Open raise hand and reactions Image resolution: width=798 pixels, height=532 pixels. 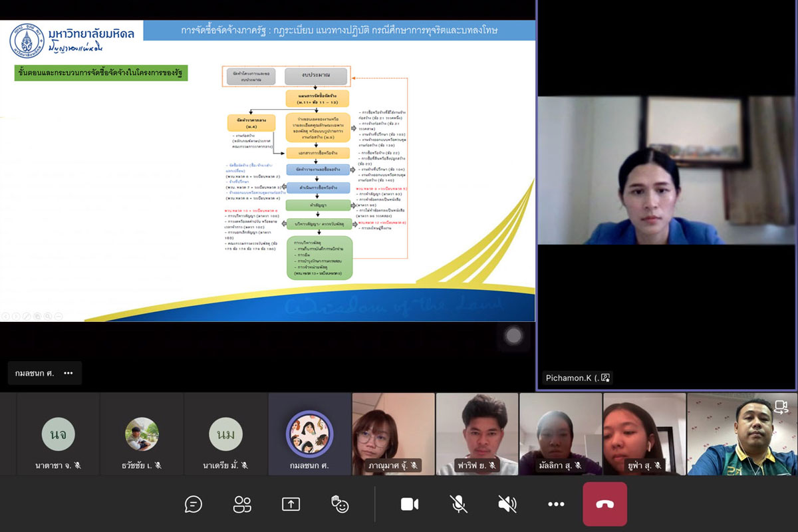click(x=340, y=505)
